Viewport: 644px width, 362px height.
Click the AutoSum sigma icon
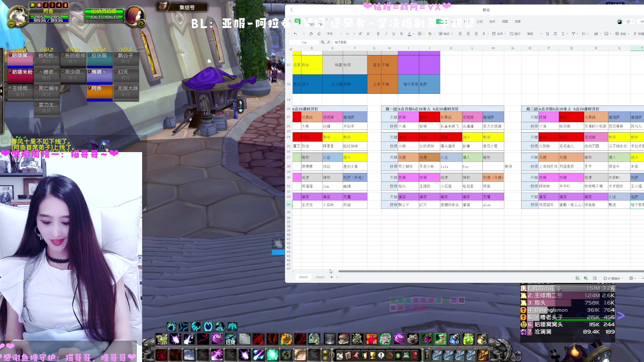tap(563, 34)
